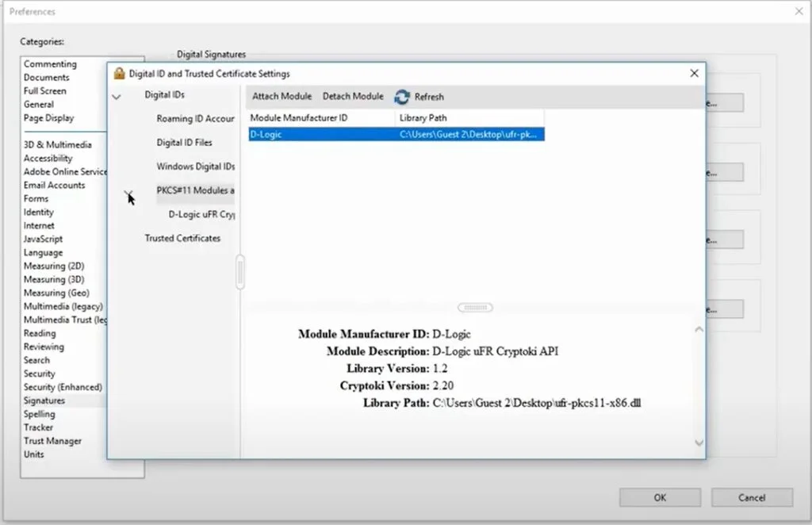
Task: Open D-Logic uFR Crypto token entry
Action: pos(201,214)
